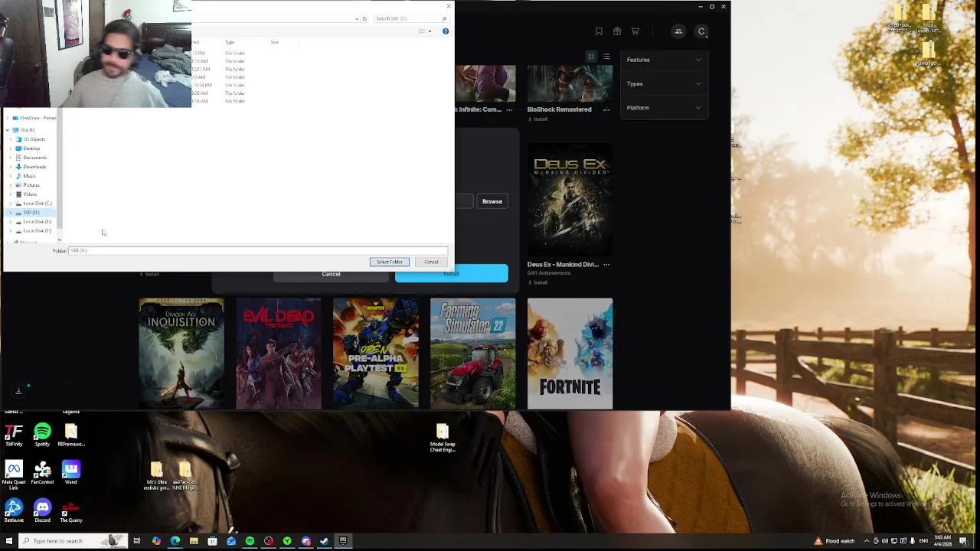Select Downloads in navigation tree
The width and height of the screenshot is (980, 551).
tap(31, 167)
